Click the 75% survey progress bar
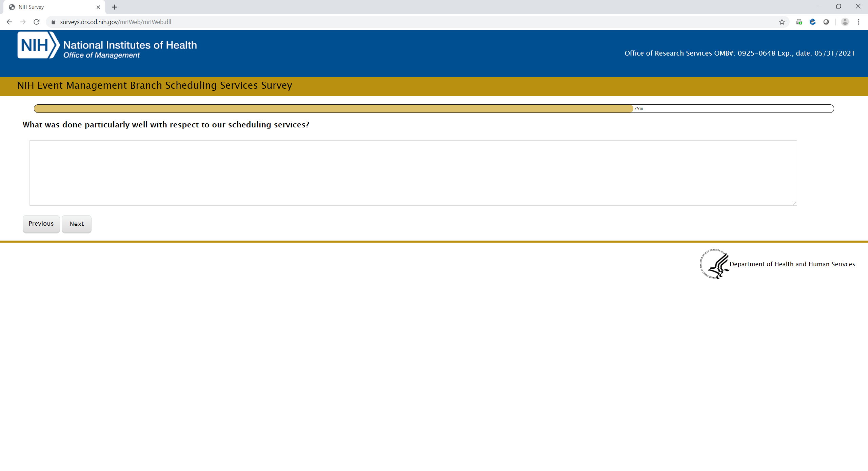 click(x=433, y=108)
